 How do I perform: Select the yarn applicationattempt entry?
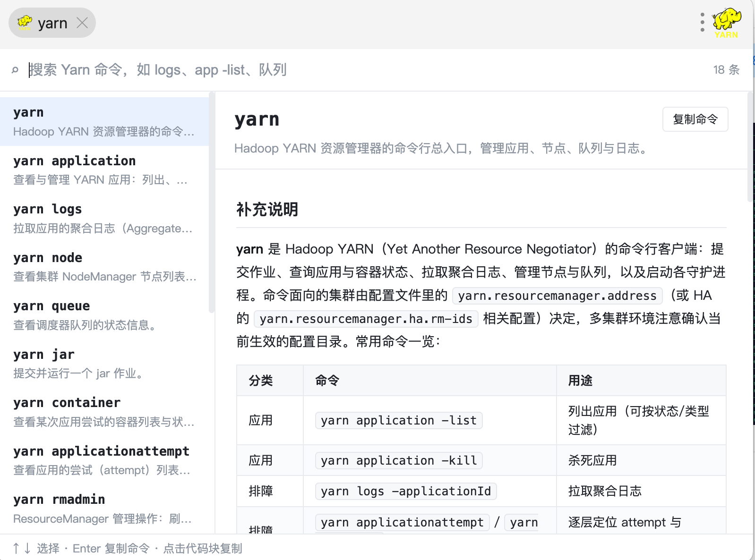[104, 460]
